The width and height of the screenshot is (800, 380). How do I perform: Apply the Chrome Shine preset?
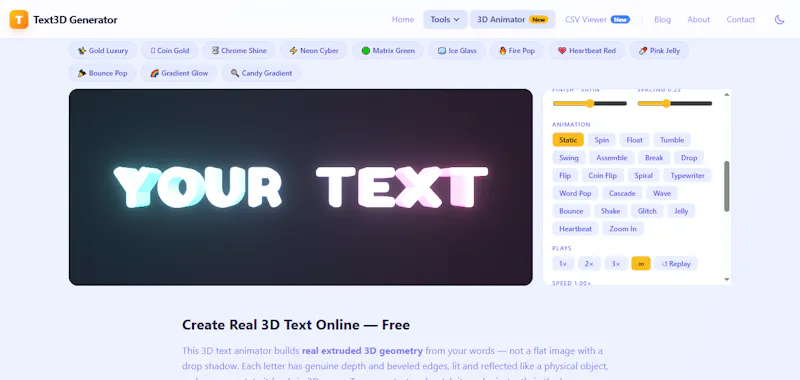point(239,50)
